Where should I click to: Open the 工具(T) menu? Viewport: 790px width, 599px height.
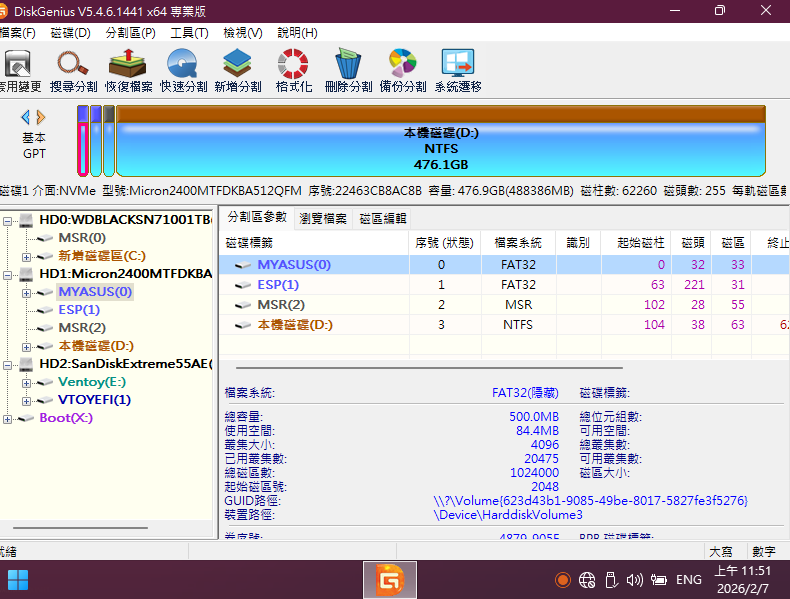point(189,33)
